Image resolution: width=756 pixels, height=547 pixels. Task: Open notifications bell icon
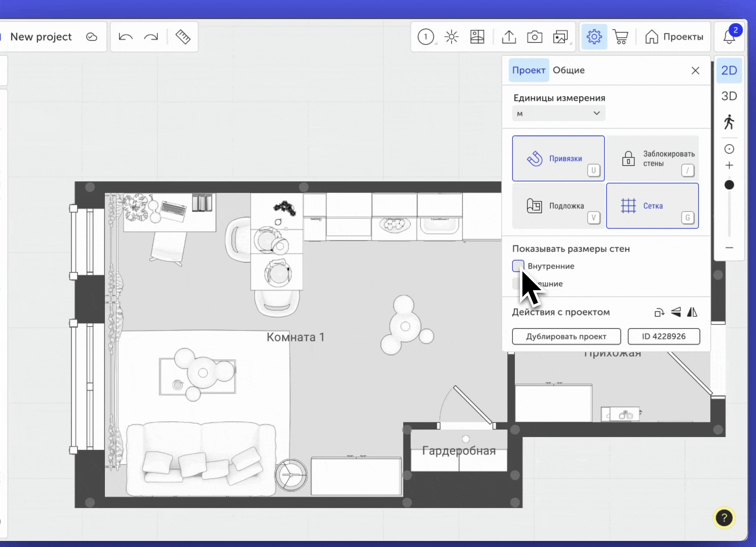729,37
